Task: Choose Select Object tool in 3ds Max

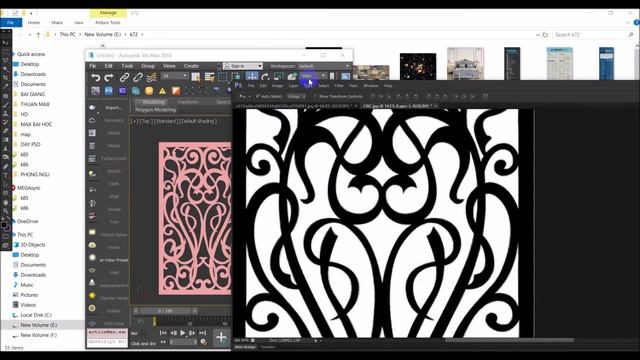Action: click(196, 77)
